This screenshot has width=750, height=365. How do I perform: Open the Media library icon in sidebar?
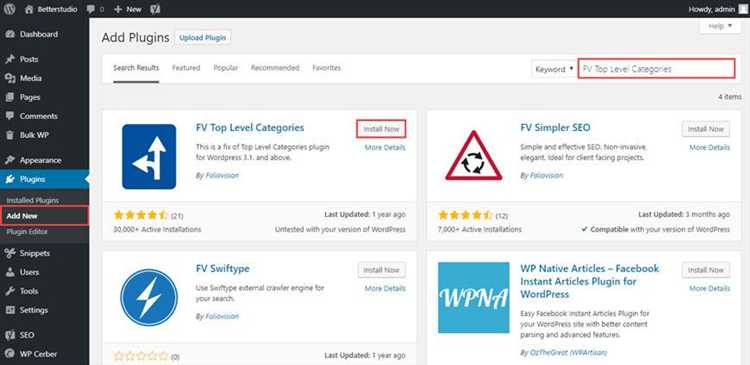[x=10, y=78]
